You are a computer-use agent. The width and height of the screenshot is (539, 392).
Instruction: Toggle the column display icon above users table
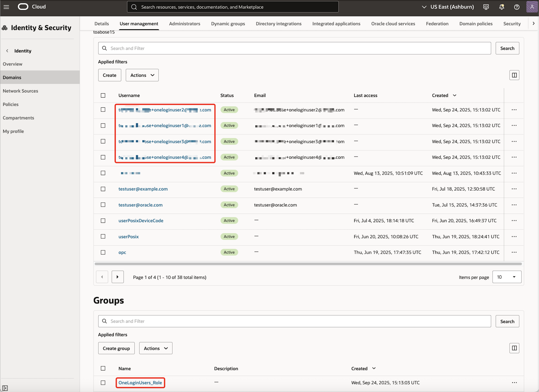514,75
